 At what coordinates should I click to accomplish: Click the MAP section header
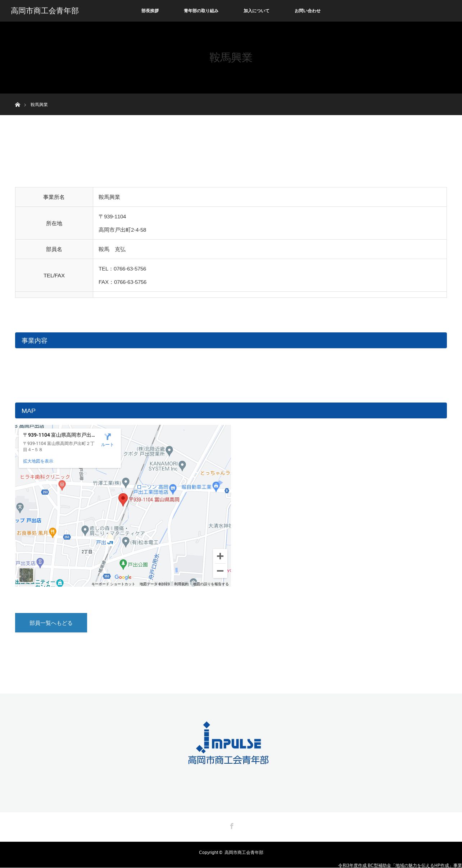pos(231,410)
